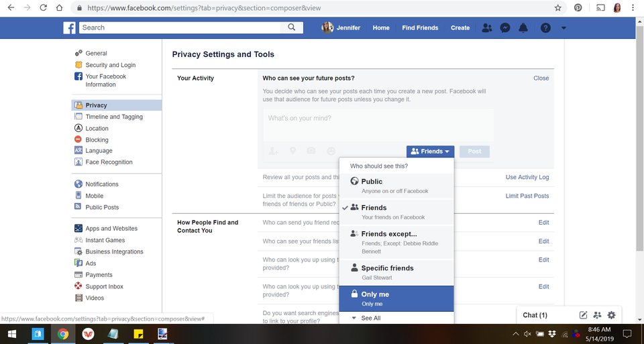The image size is (644, 344).
Task: Click Create in the top bar
Action: 460,28
